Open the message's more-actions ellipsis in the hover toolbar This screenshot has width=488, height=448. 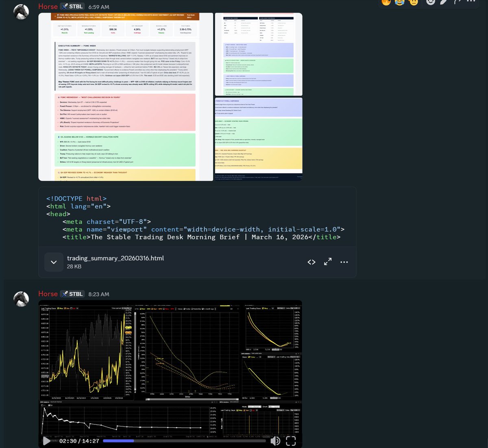(x=471, y=2)
